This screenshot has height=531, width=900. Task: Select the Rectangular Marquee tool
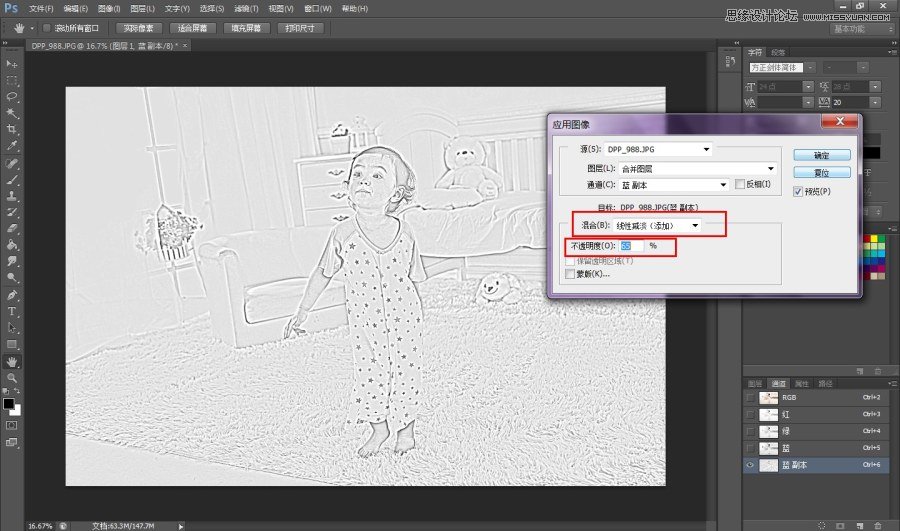(11, 80)
